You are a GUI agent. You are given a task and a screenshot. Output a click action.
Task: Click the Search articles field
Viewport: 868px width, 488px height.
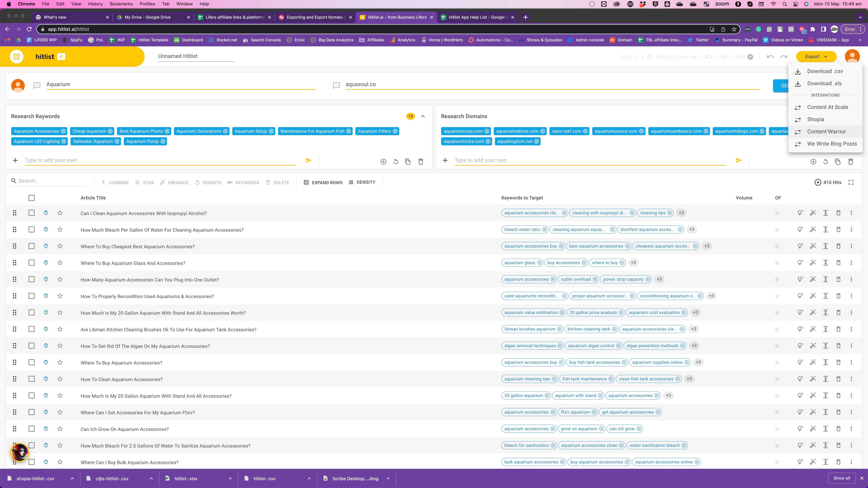click(x=48, y=181)
